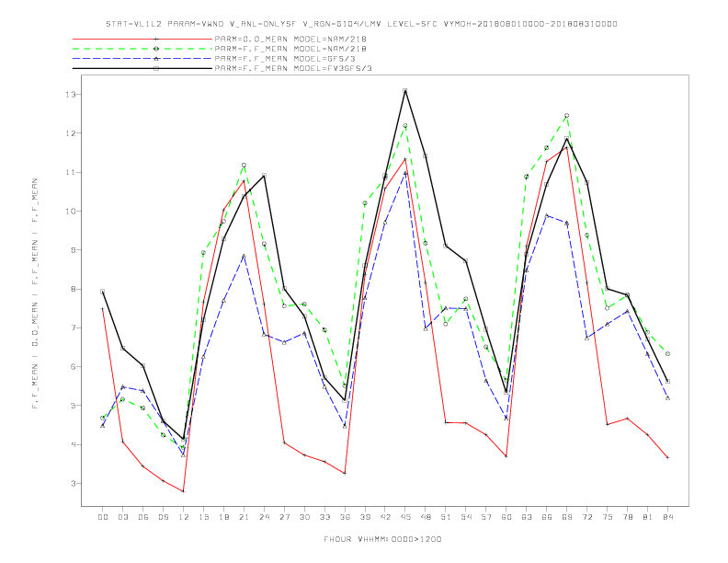
Task: Click y-axis tick value 6
Action: click(x=74, y=366)
